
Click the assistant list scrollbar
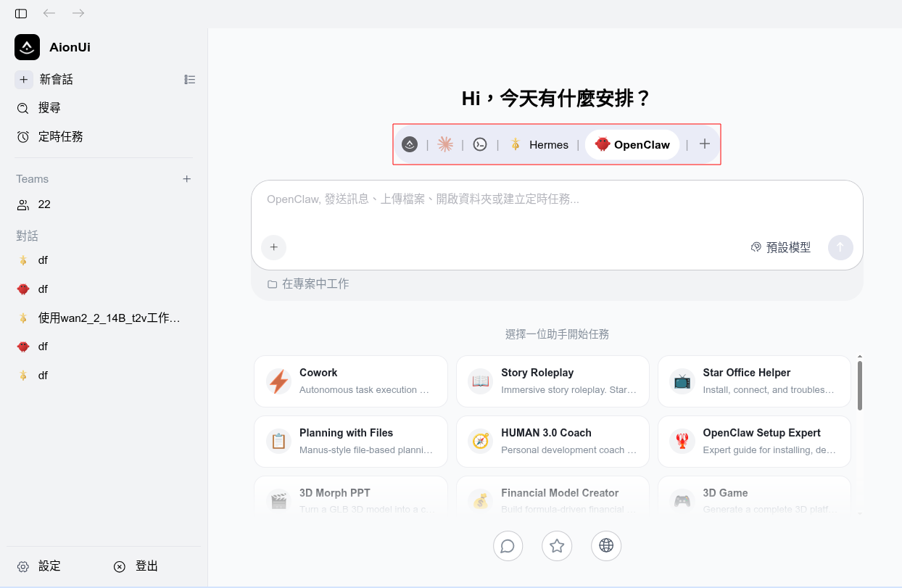[x=860, y=386]
